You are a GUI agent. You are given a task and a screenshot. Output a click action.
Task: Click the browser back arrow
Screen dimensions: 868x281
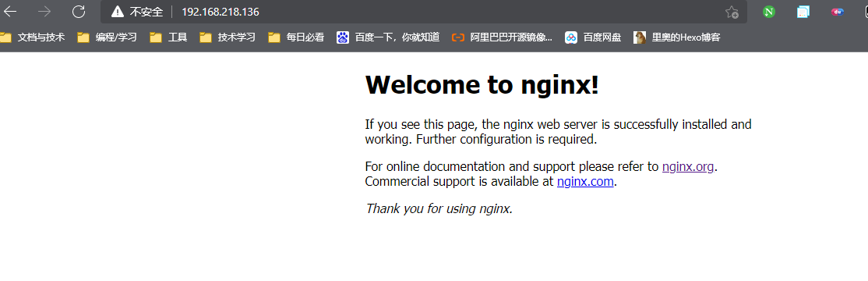pyautogui.click(x=9, y=12)
